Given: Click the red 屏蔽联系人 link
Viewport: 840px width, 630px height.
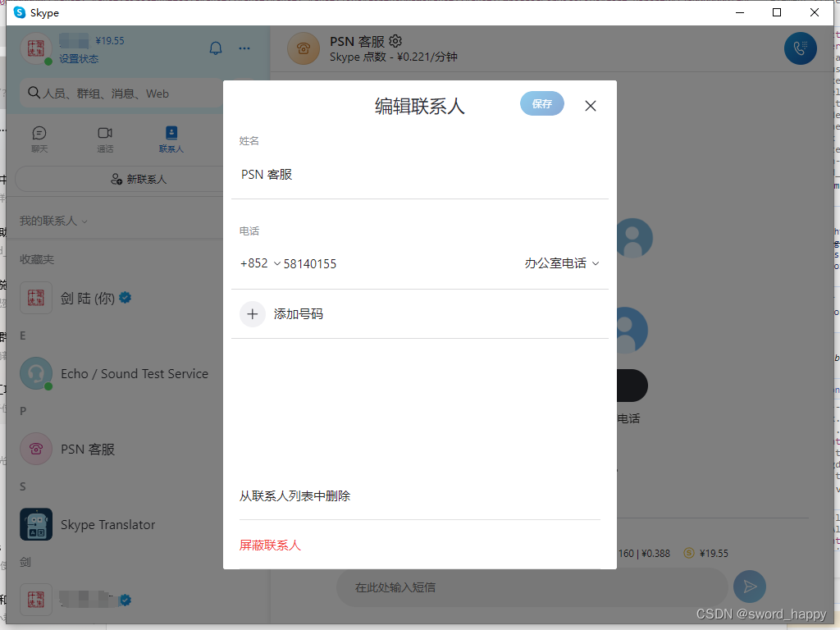Looking at the screenshot, I should 270,546.
